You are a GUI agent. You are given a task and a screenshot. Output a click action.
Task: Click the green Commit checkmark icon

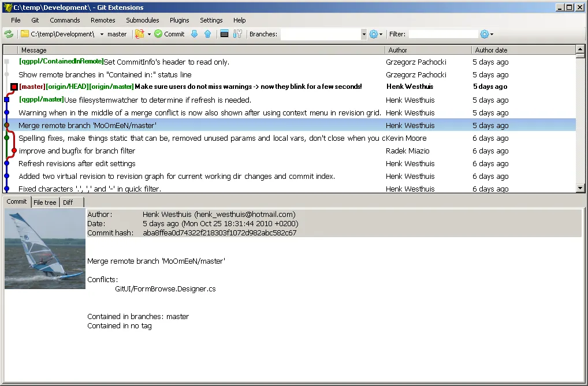click(158, 33)
